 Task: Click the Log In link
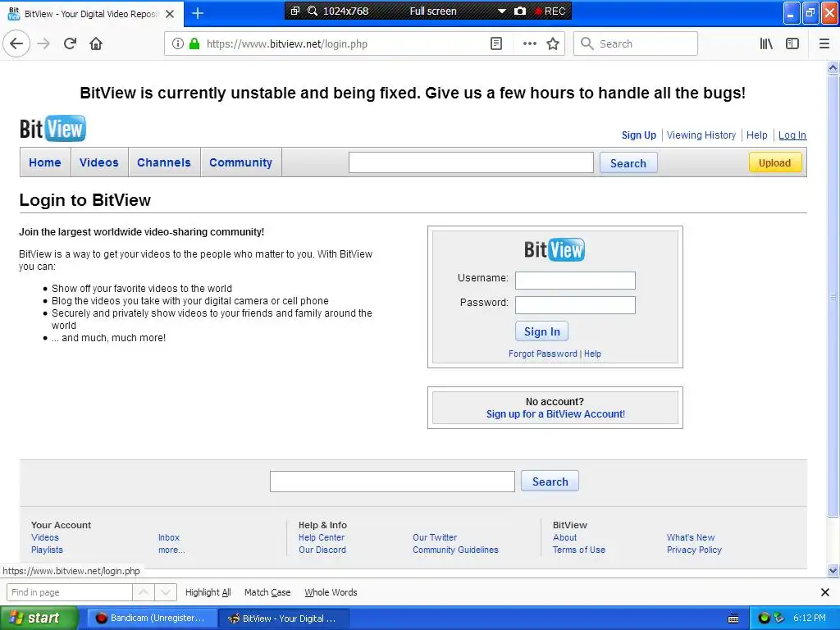tap(792, 135)
